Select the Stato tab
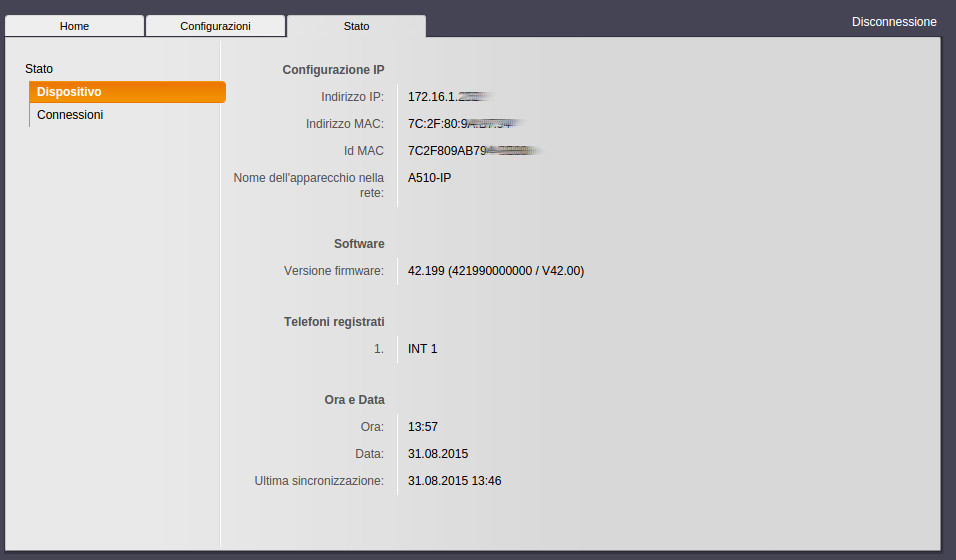 pos(356,26)
